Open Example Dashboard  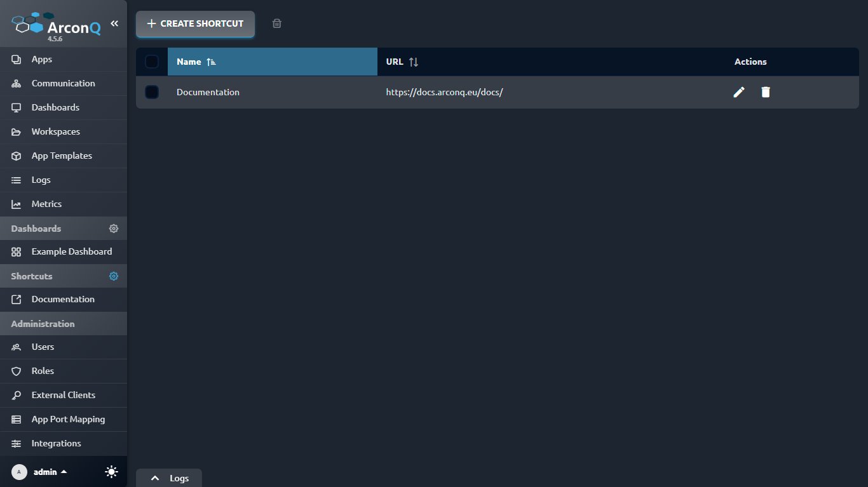click(x=64, y=251)
